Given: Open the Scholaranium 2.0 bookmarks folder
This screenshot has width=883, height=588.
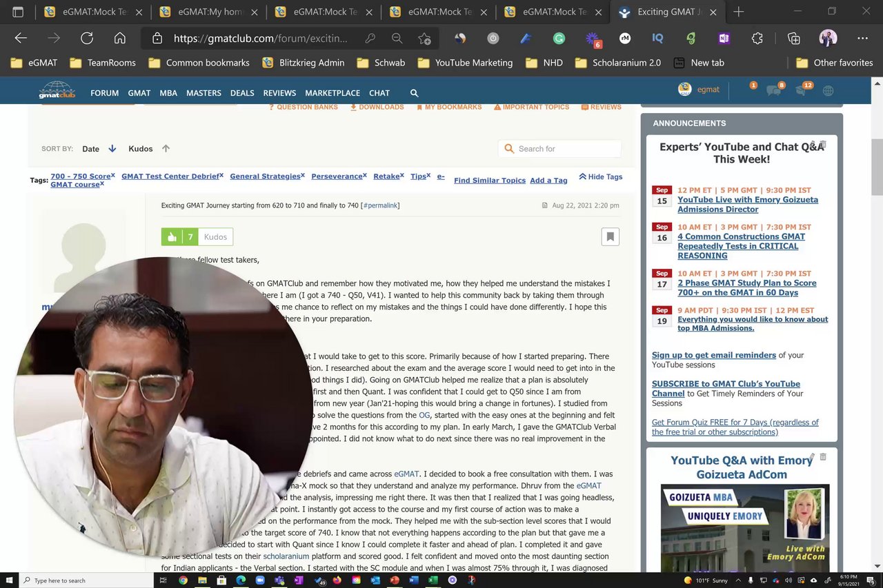Looking at the screenshot, I should pyautogui.click(x=617, y=63).
